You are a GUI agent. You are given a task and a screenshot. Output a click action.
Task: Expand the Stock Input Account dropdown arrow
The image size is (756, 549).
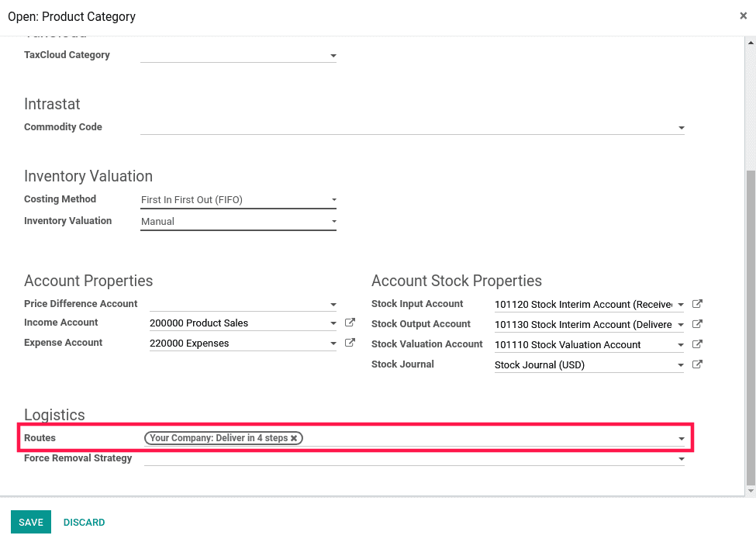pos(681,305)
